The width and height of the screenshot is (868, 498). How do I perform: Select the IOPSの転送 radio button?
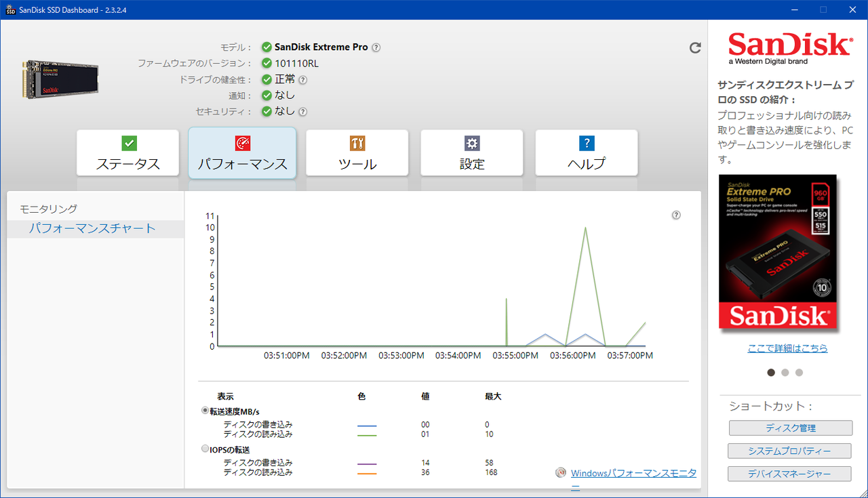[x=205, y=449]
